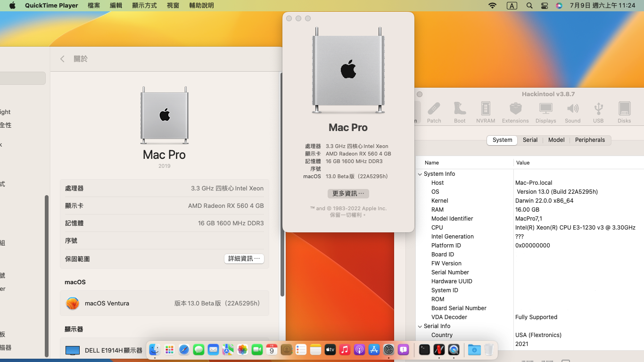Collapse the System Info group in Hackintool
Screen dimensions: 644x362
pyautogui.click(x=420, y=174)
